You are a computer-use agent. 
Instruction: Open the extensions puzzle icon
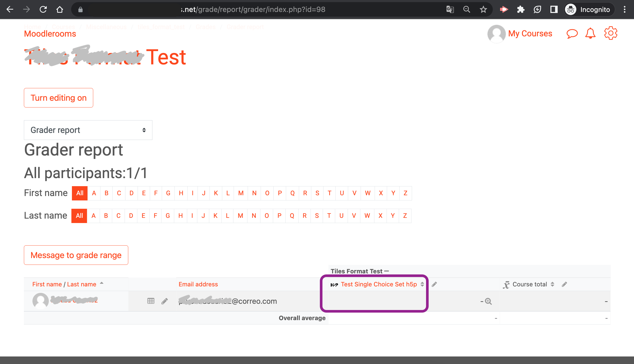[x=521, y=10]
